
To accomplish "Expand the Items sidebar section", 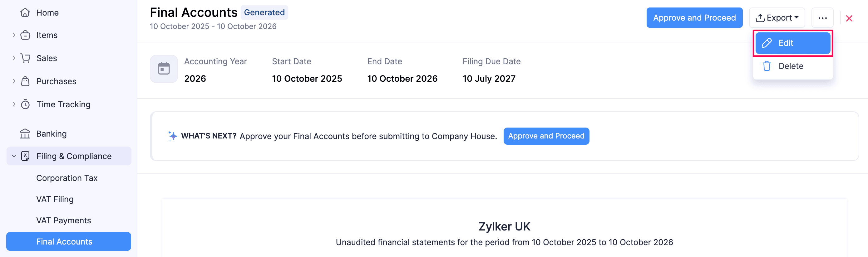I will click(x=14, y=35).
